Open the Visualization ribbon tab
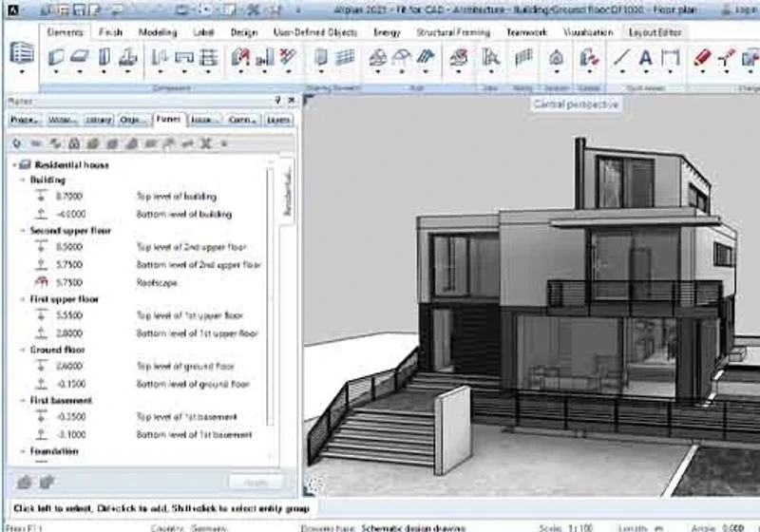Image resolution: width=760 pixels, height=532 pixels. [x=588, y=32]
